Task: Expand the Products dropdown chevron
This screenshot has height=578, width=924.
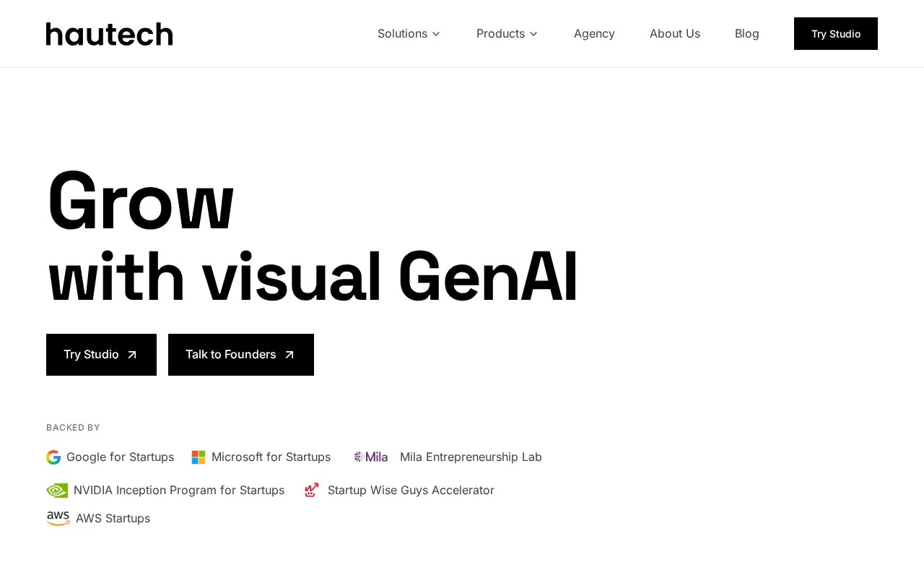Action: pos(533,34)
